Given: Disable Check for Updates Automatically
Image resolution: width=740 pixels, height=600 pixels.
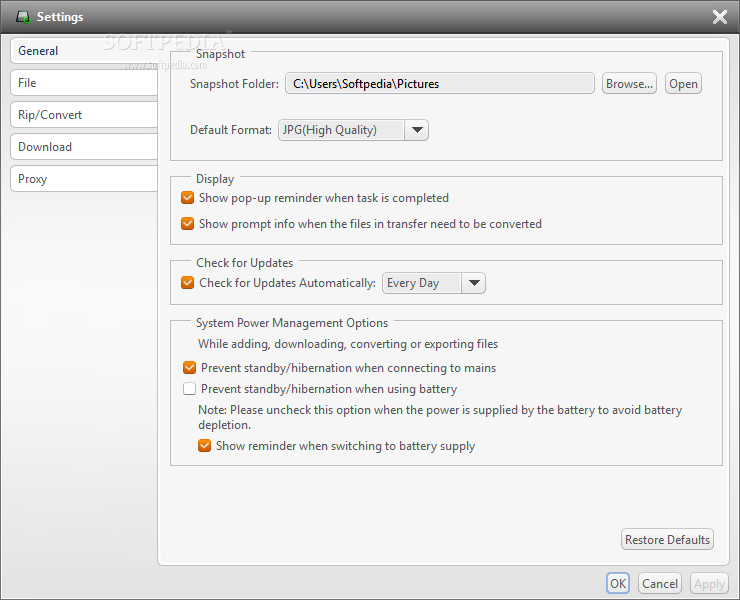Looking at the screenshot, I should 187,283.
